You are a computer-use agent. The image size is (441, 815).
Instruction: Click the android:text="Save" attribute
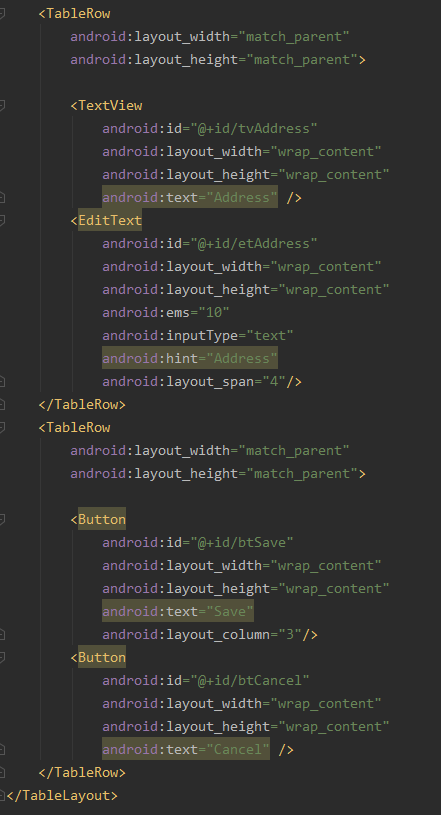(x=178, y=611)
